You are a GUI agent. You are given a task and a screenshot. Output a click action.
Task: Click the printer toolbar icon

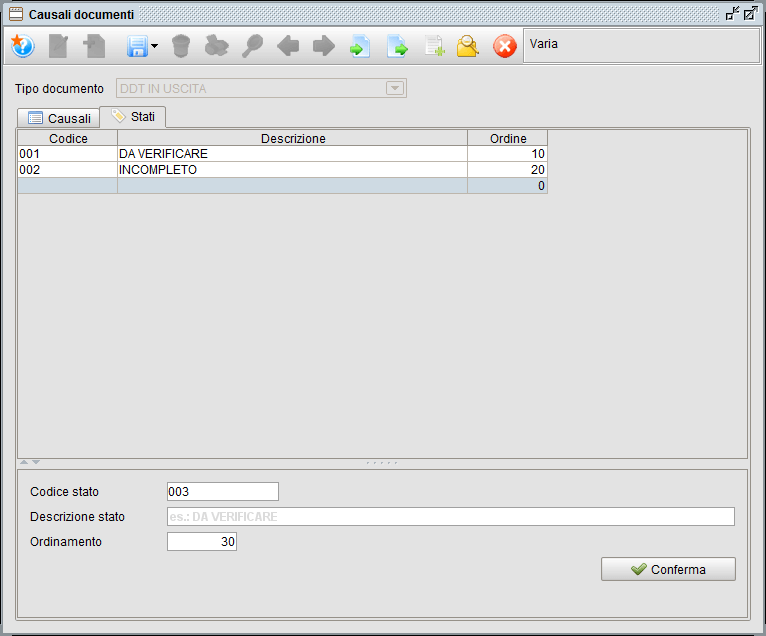(x=216, y=46)
